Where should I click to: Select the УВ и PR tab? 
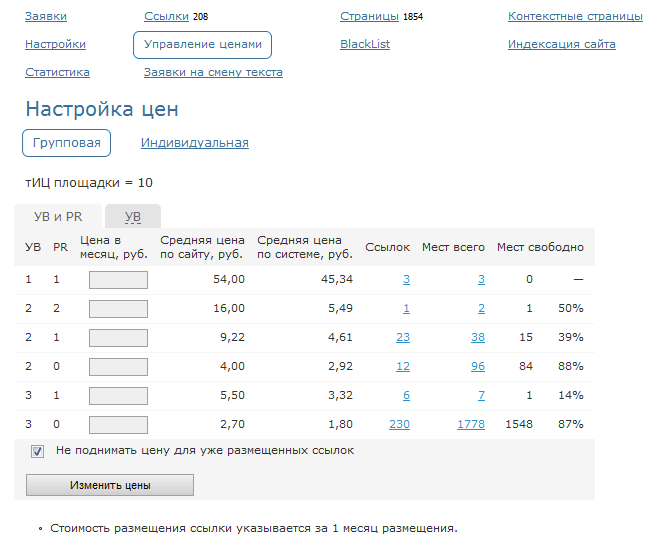pyautogui.click(x=58, y=217)
